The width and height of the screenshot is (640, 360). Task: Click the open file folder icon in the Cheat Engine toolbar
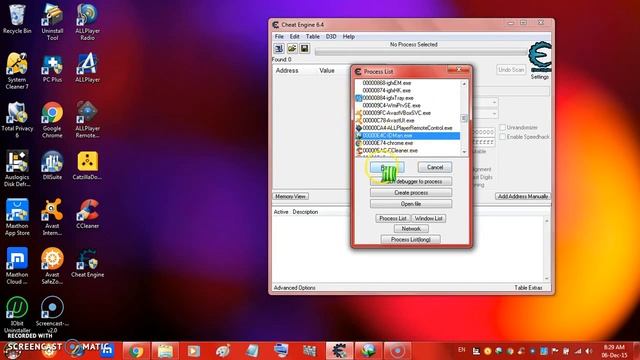coord(292,49)
